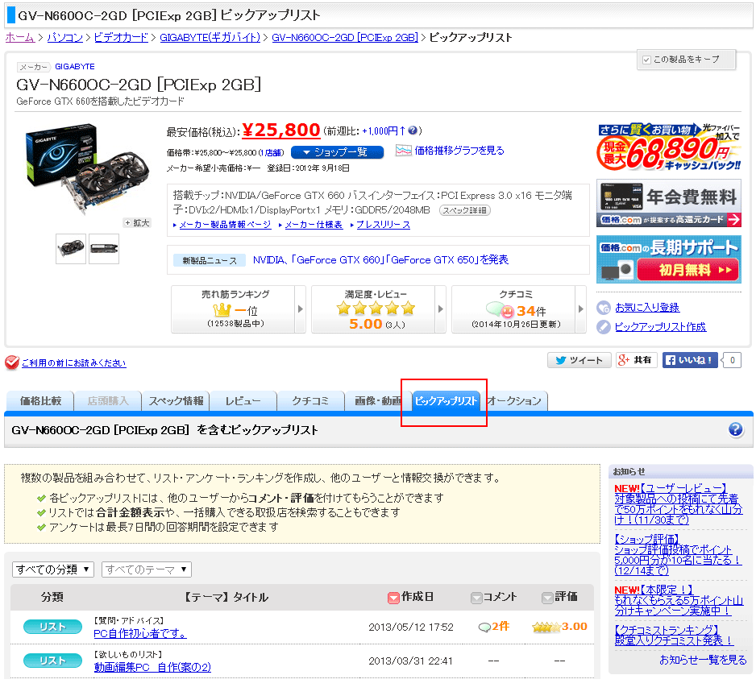Click the red checkmark icon before usage notice
The height and width of the screenshot is (700, 756).
tap(12, 362)
